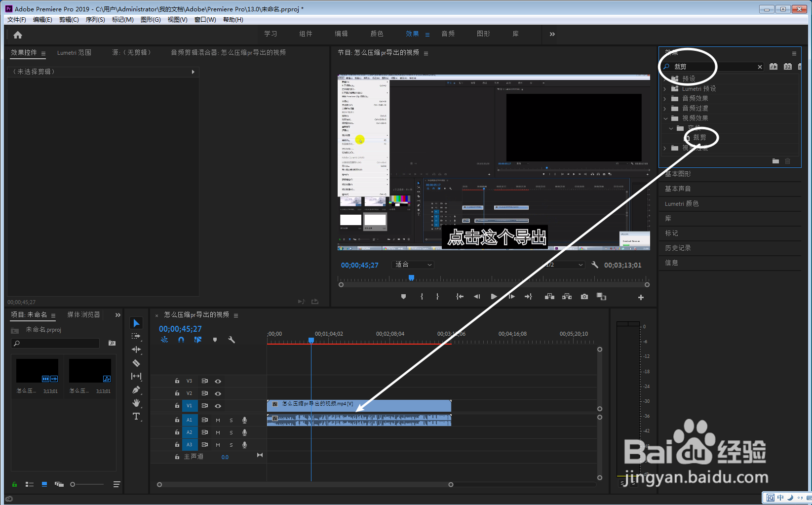Image resolution: width=812 pixels, height=505 pixels.
Task: Open the Project panel overflow chevrons
Action: (118, 315)
